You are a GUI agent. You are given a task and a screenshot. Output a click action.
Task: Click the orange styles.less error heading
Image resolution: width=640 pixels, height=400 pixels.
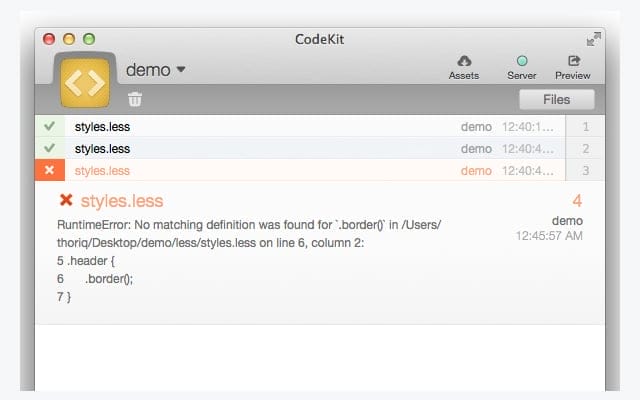[x=121, y=201]
